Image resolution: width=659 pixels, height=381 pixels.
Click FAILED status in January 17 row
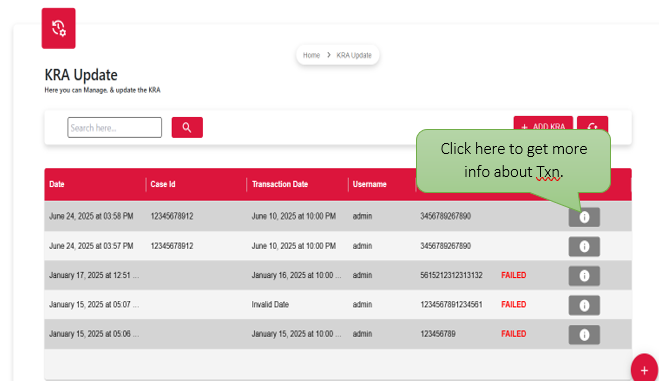[x=514, y=275]
